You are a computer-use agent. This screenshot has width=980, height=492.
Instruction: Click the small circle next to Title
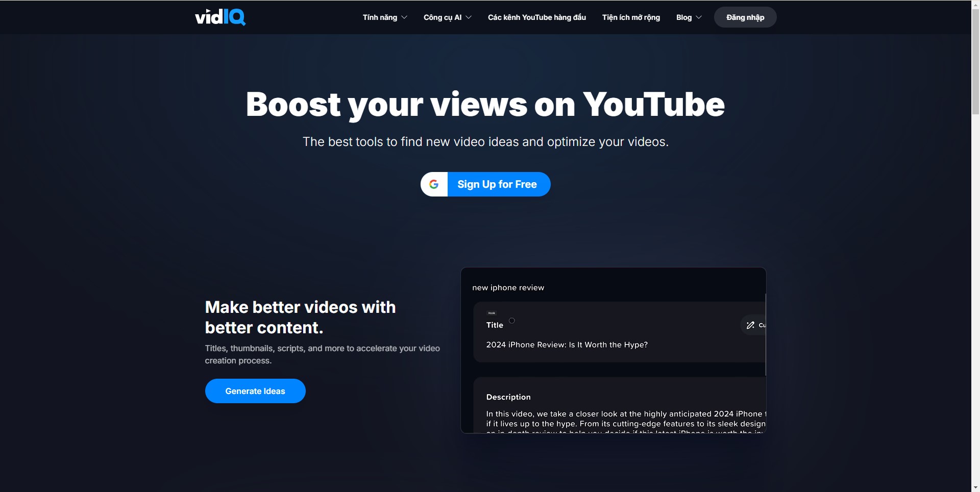pyautogui.click(x=511, y=321)
